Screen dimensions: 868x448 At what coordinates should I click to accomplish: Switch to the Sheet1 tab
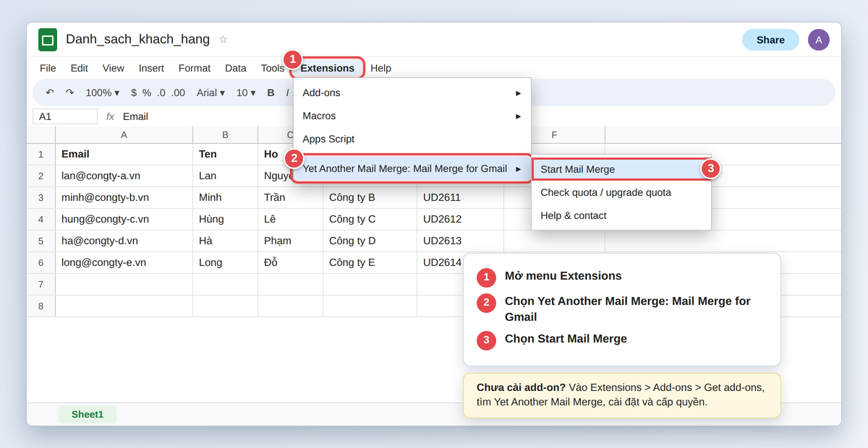point(88,414)
